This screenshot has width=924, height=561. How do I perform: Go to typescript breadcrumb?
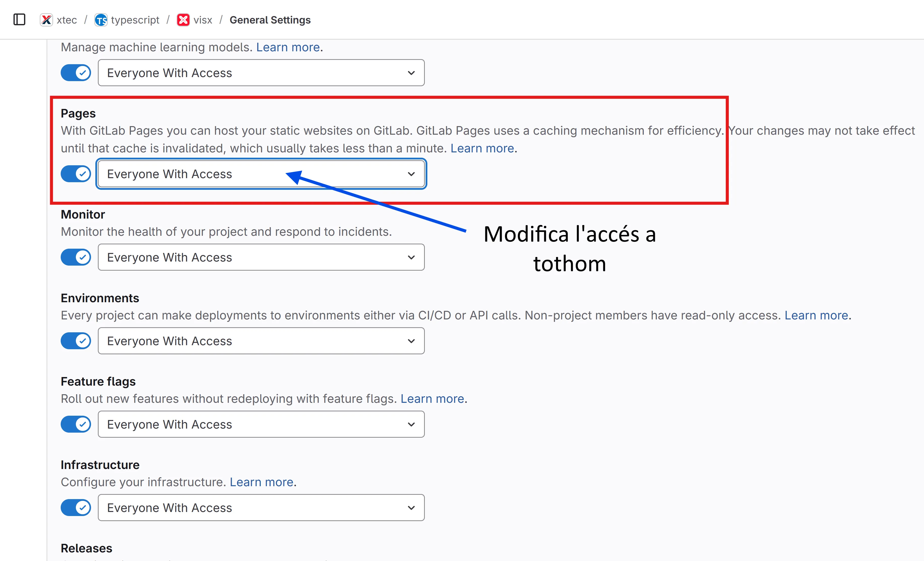pyautogui.click(x=135, y=20)
